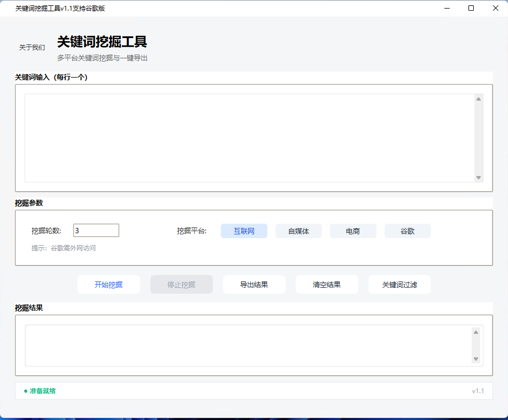This screenshot has height=420, width=508.
Task: Click the results scrollbar down arrow
Action: point(476,359)
